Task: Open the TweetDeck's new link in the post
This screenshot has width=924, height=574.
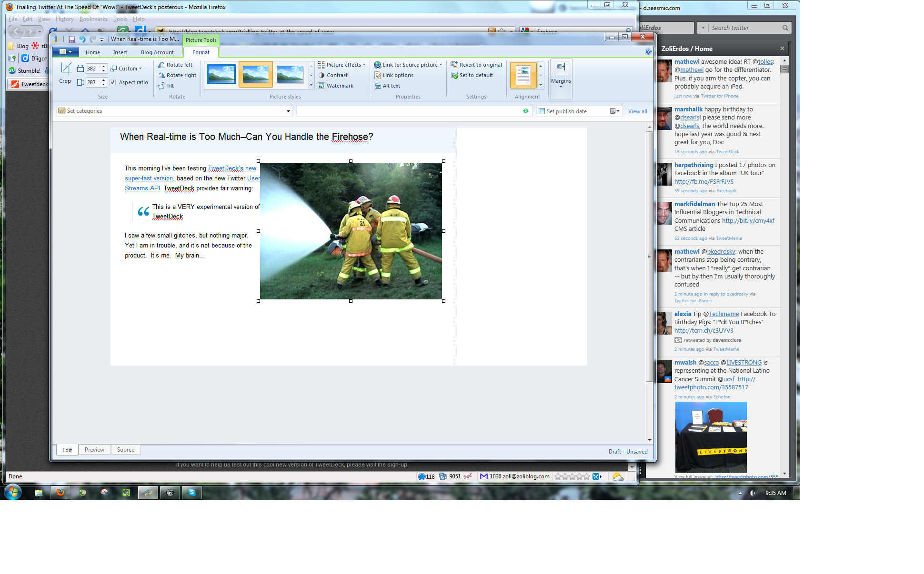Action: 232,168
